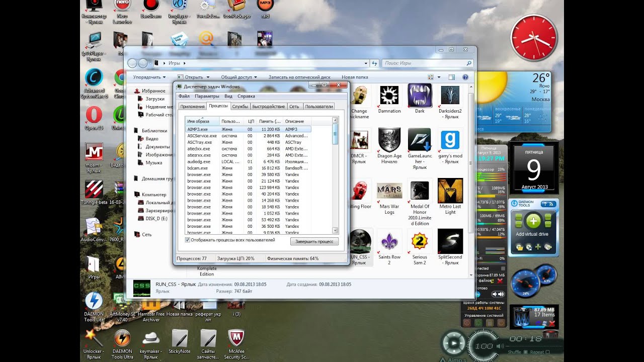
Task: Uncheck 'Отображать процессы всех пользователей' checkbox
Action: click(188, 240)
